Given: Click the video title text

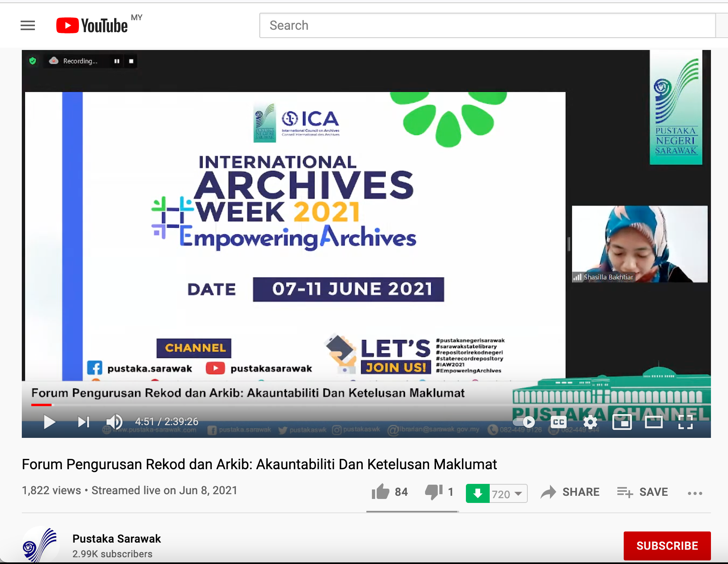Looking at the screenshot, I should pyautogui.click(x=259, y=464).
